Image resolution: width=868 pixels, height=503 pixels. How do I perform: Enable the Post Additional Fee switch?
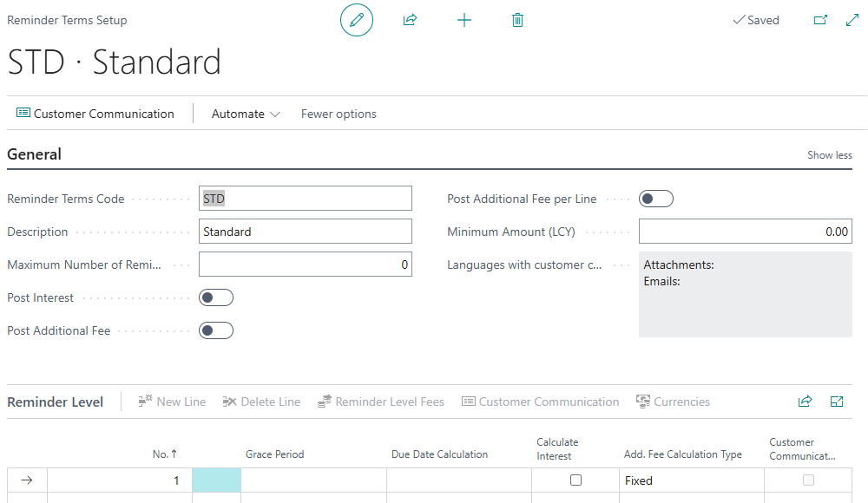[x=216, y=330]
